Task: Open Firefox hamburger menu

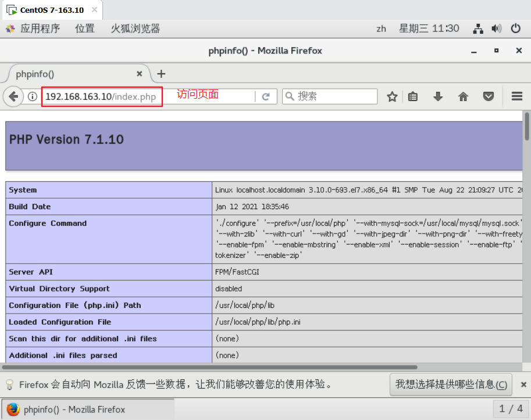Action: click(x=517, y=96)
